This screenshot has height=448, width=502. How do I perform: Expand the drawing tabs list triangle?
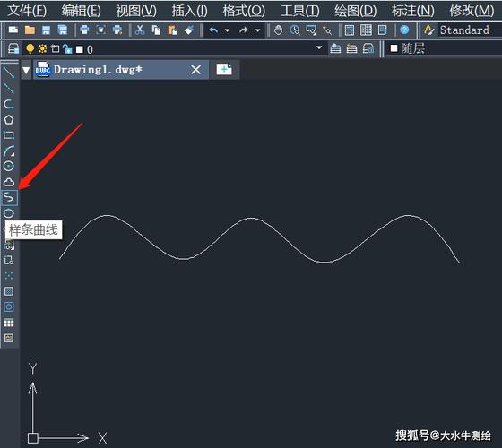26,70
